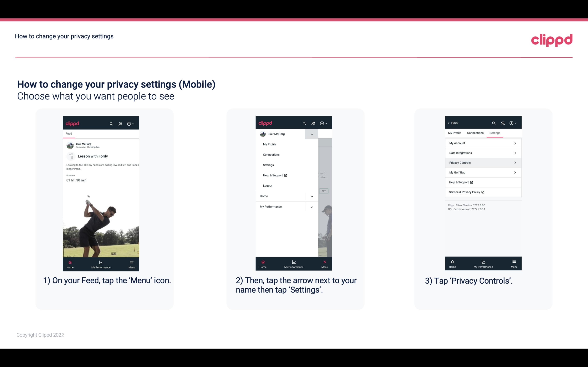588x367 pixels.
Task: Select Connections menu item in navigation
Action: [271, 154]
